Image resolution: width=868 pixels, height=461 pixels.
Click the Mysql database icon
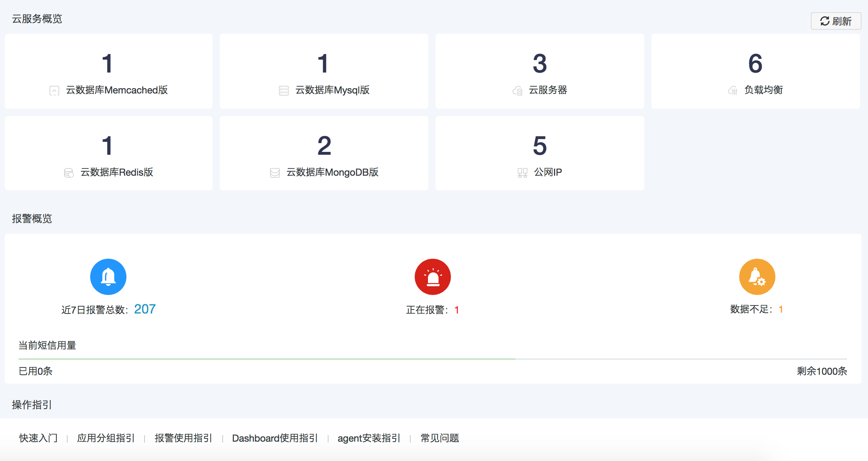(284, 91)
